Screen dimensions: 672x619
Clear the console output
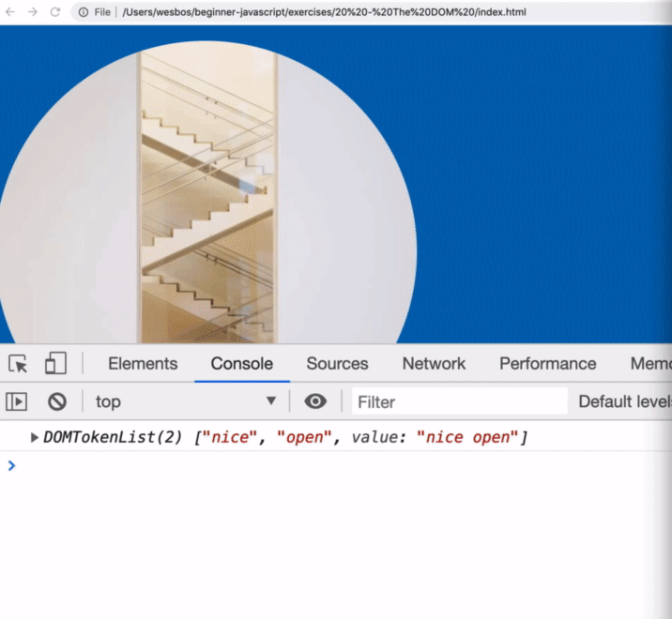[x=57, y=401]
